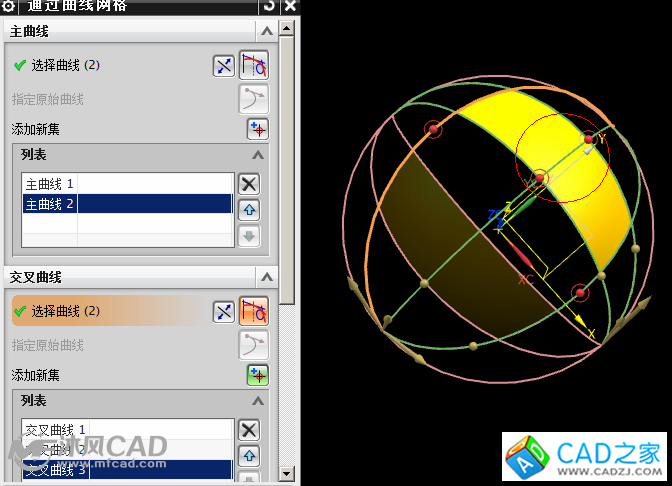Collapse the 交叉曲线 section
The height and width of the screenshot is (486, 672).
tap(266, 277)
